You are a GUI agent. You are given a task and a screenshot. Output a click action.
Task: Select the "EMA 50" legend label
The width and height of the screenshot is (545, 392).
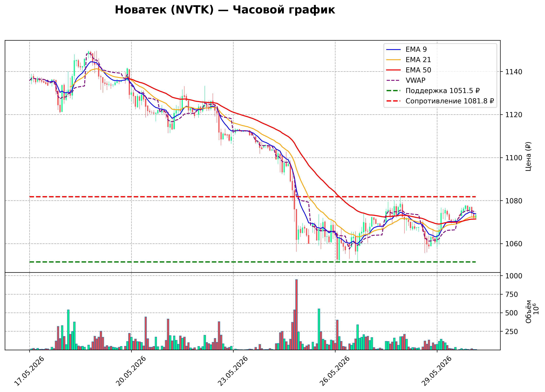coord(418,70)
